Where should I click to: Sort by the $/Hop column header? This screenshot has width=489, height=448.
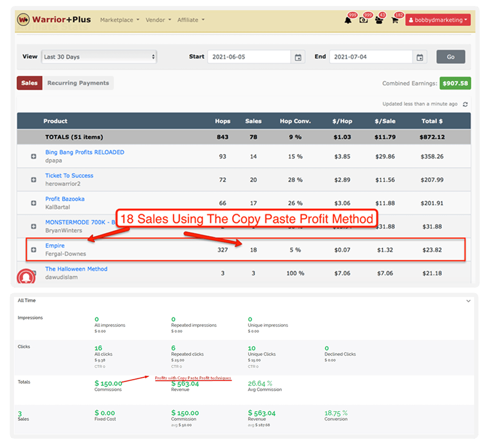click(342, 121)
